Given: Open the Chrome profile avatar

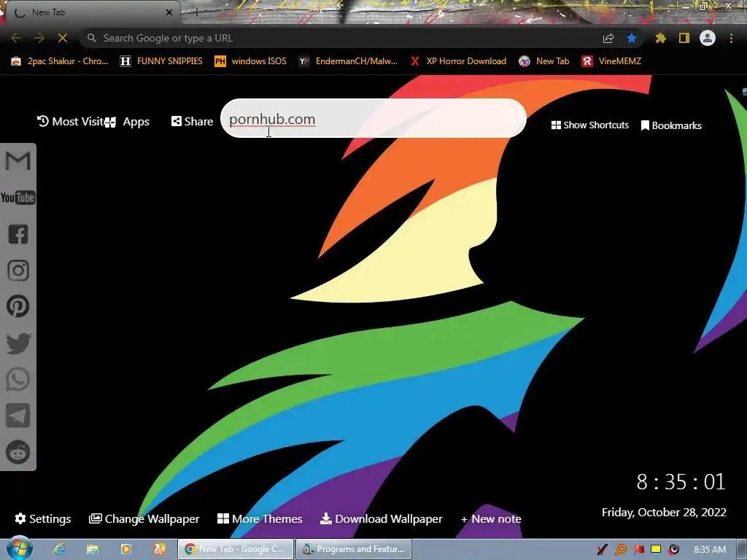Looking at the screenshot, I should 708,38.
